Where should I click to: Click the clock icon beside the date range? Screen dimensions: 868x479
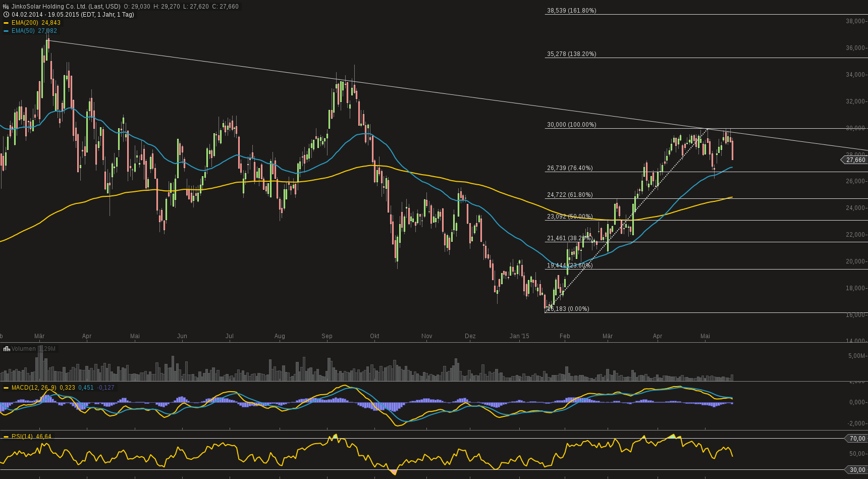pos(6,15)
